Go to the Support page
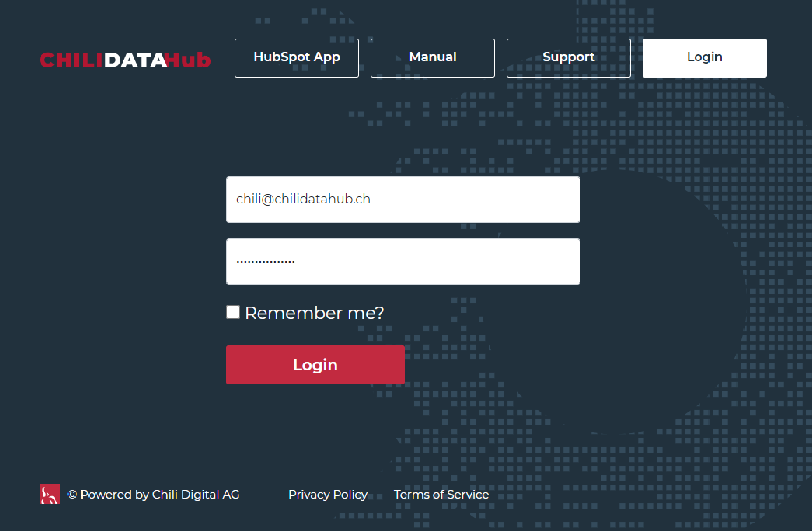The height and width of the screenshot is (531, 812). (x=568, y=58)
